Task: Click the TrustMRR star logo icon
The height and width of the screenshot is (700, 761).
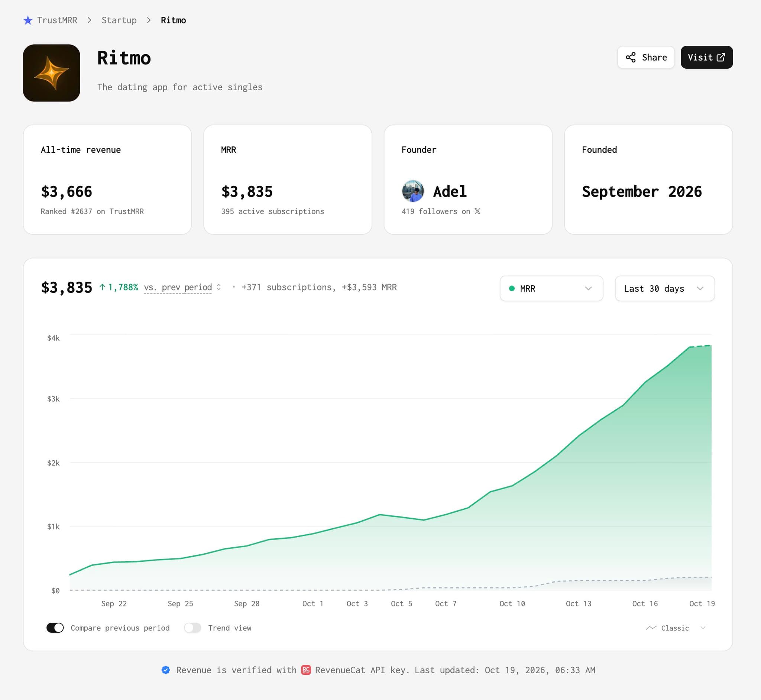Action: [27, 20]
